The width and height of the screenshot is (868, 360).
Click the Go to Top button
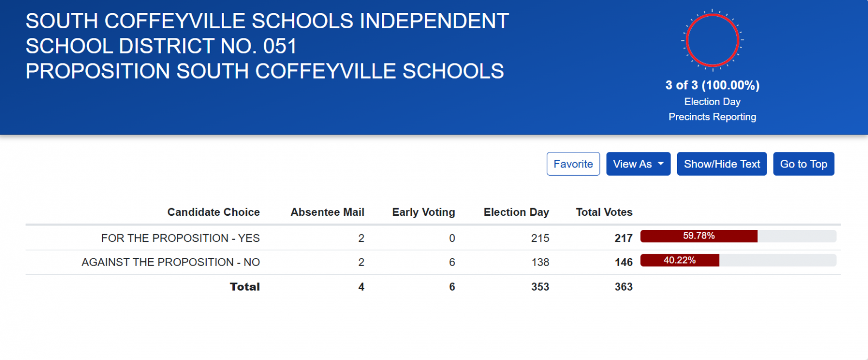(803, 164)
